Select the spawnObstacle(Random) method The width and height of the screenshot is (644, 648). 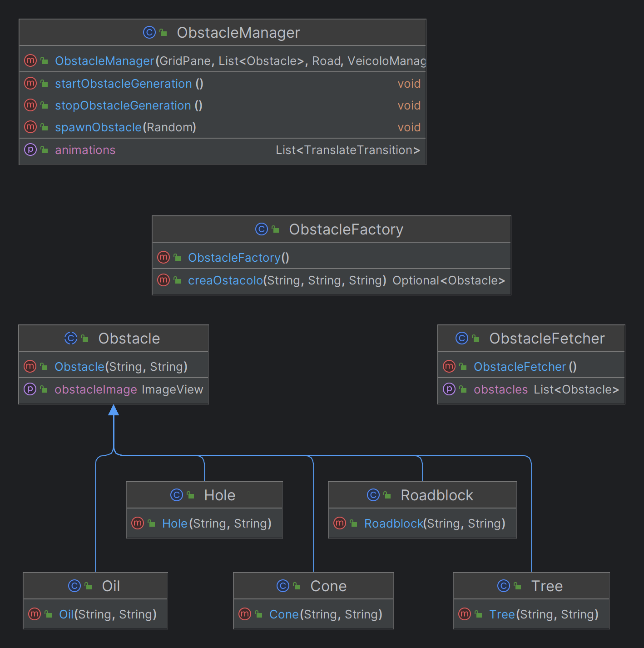pos(125,127)
